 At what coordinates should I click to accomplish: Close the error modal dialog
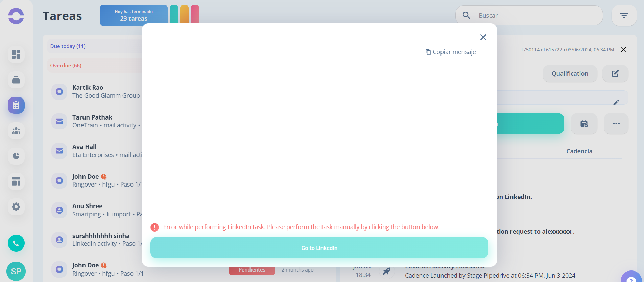pyautogui.click(x=483, y=37)
